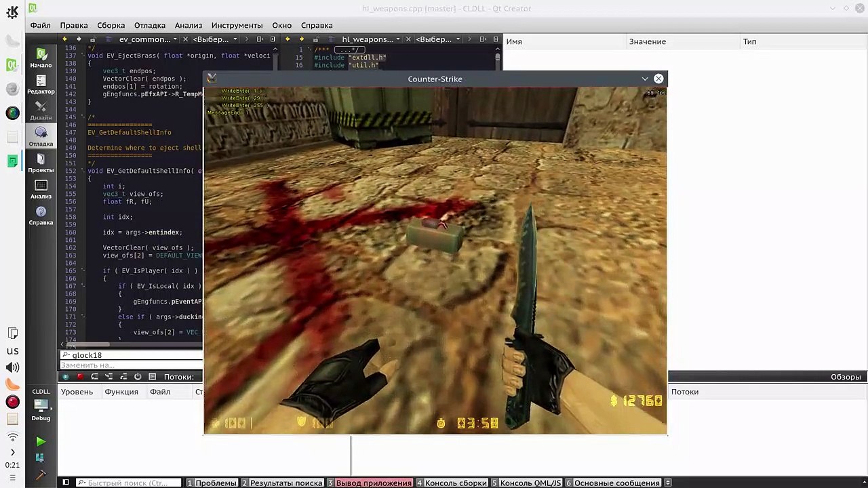Open left editor symbol selector dropdown
The width and height of the screenshot is (868, 488).
point(215,39)
